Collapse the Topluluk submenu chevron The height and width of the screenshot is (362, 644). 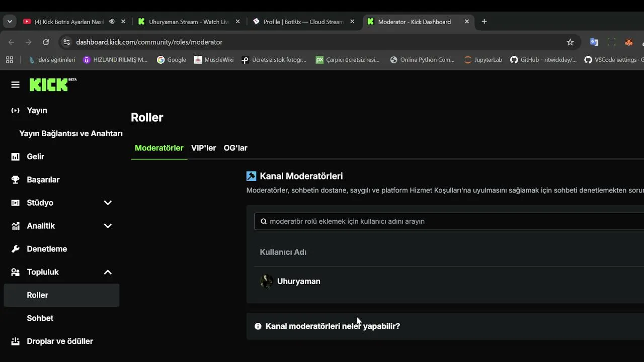108,273
